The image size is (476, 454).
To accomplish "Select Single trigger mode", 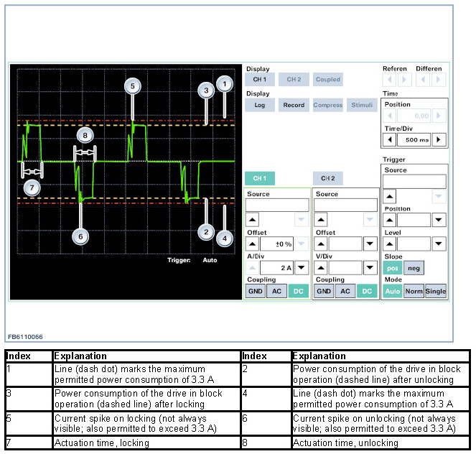I will click(x=436, y=292).
